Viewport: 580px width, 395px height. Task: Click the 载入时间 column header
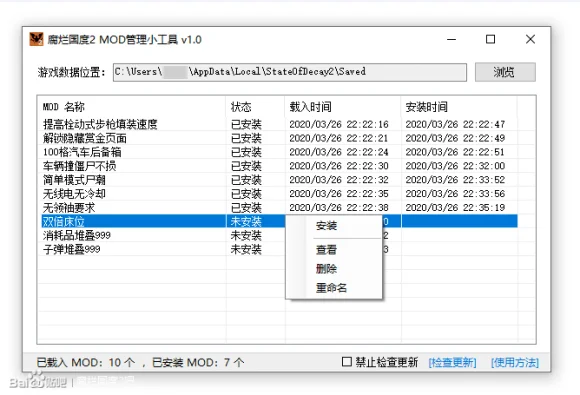tap(310, 107)
